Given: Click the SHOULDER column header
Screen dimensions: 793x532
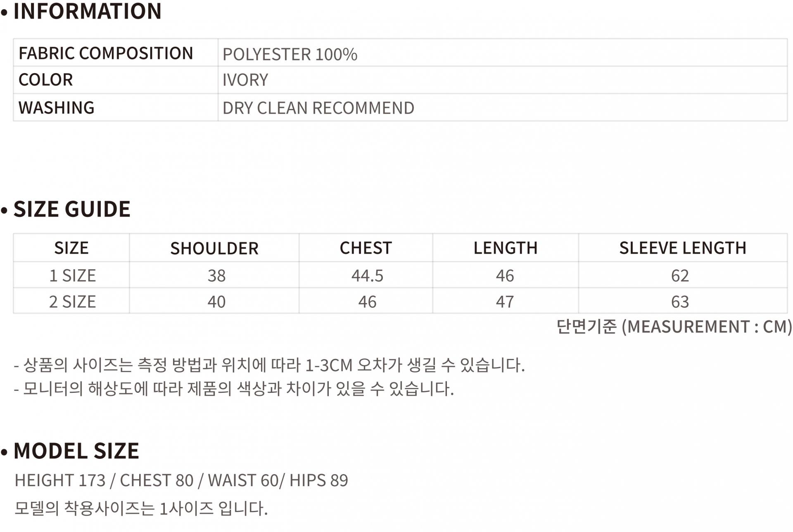Looking at the screenshot, I should [214, 248].
